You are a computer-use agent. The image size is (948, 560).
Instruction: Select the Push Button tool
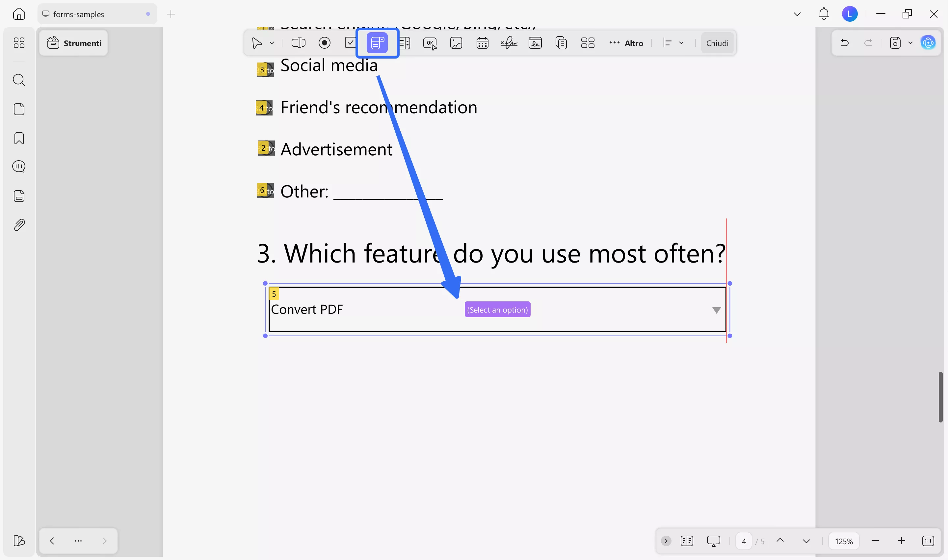click(x=430, y=43)
